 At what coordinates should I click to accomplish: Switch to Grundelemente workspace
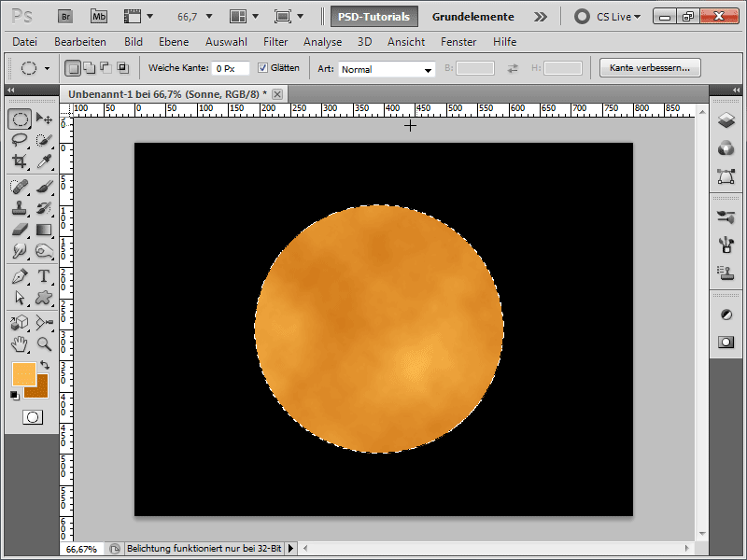coord(473,17)
